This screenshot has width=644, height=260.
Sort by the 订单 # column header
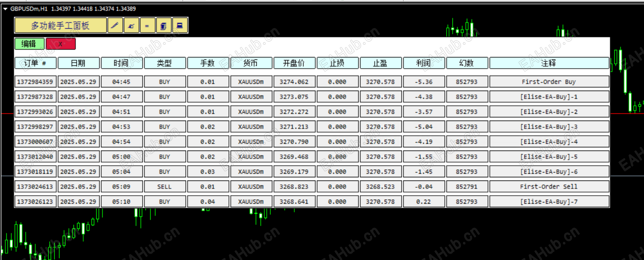pyautogui.click(x=35, y=63)
